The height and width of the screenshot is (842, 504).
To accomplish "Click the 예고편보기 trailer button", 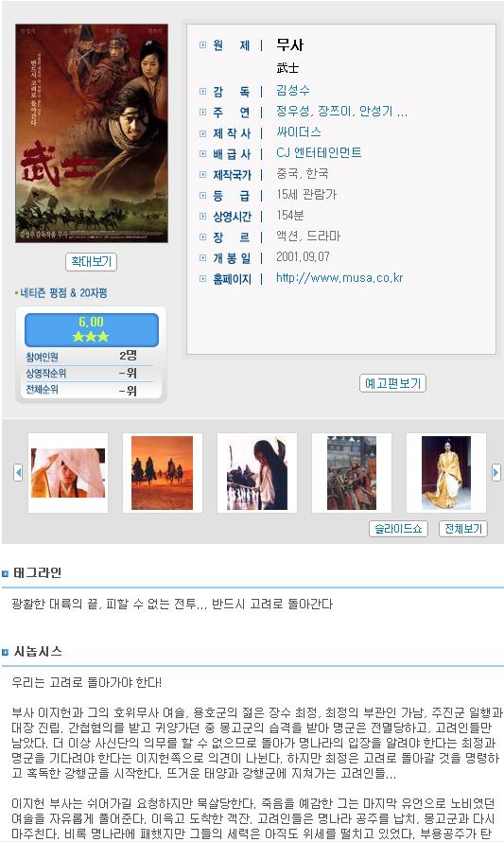I will 392,383.
